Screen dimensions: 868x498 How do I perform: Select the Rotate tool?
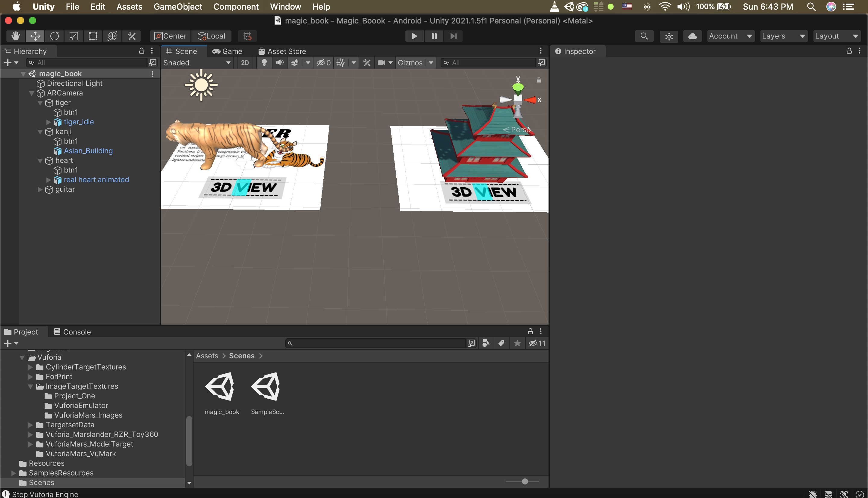[55, 36]
